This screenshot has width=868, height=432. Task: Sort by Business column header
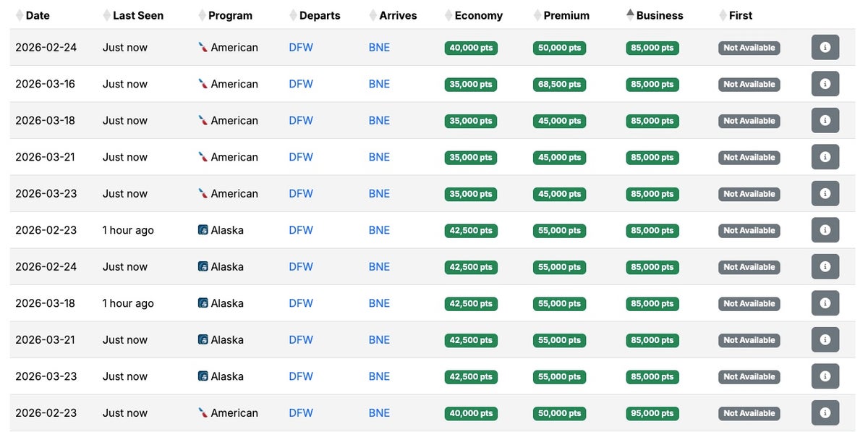659,15
